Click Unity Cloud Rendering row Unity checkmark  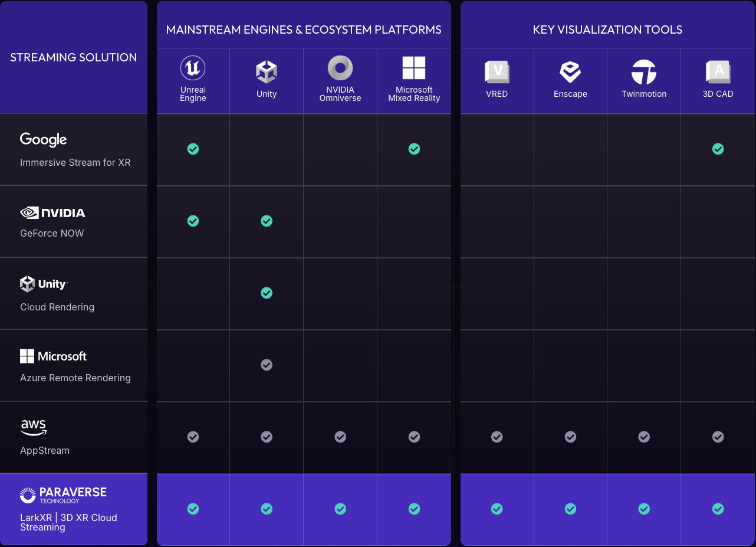pyautogui.click(x=267, y=293)
